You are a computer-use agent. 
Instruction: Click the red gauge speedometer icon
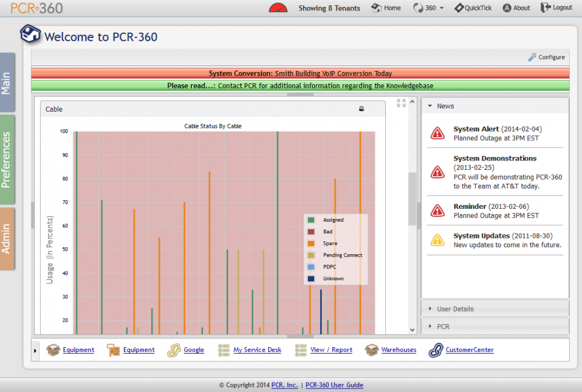pyautogui.click(x=278, y=8)
